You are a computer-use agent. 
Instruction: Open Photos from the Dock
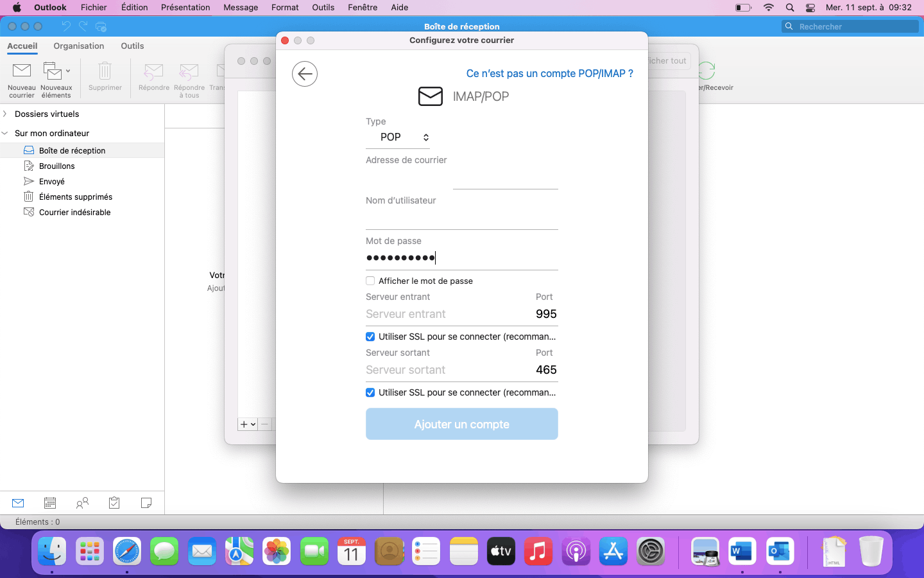pos(277,551)
